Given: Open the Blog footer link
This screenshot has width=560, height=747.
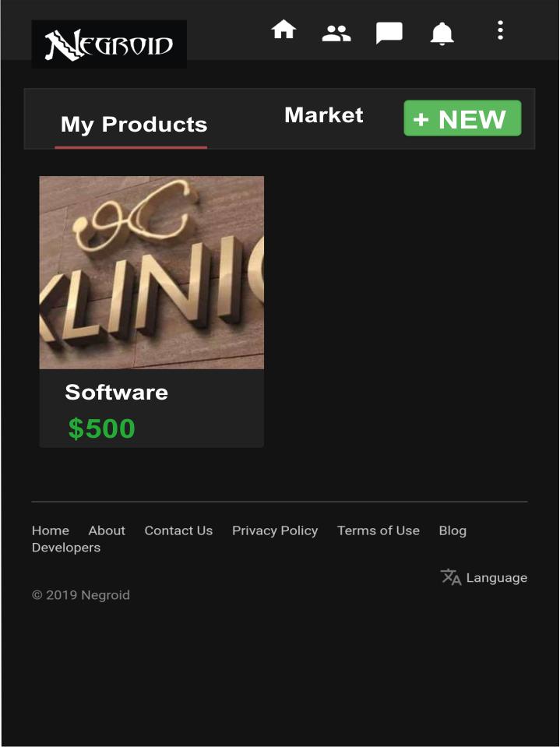Looking at the screenshot, I should (x=453, y=530).
